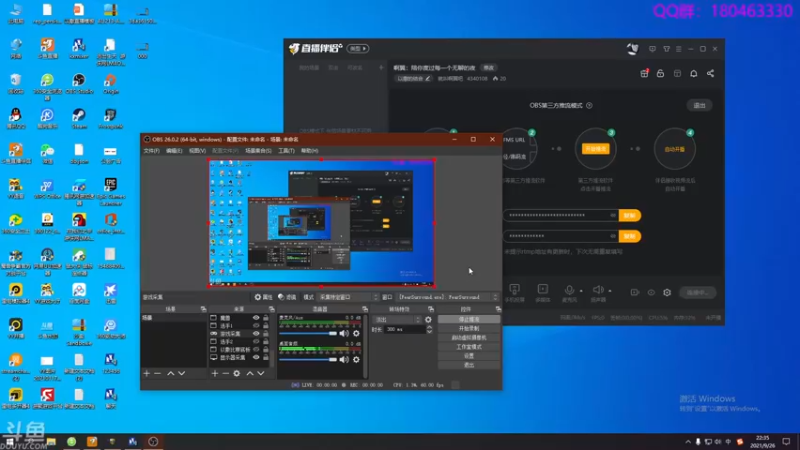Click 手机投屏 icon in 直播伴侣
Image resolution: width=800 pixels, height=450 pixels.
click(x=514, y=290)
